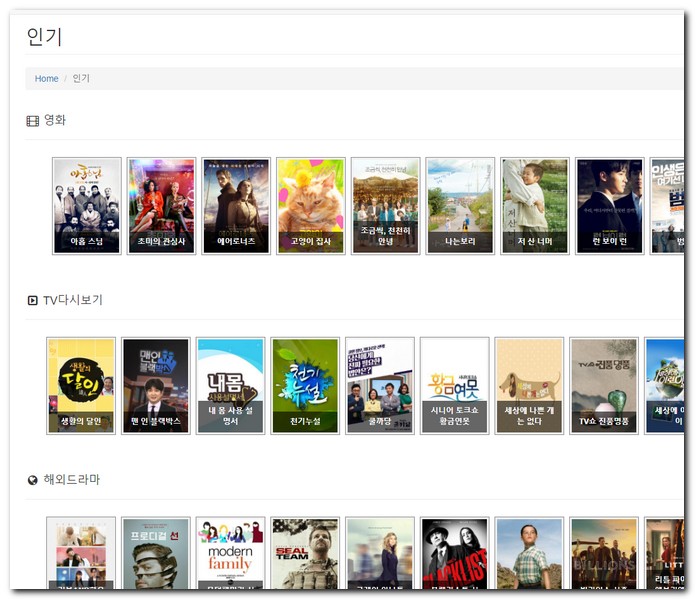Open the 런 보이 런 movie poster
The image size is (696, 600).
click(x=609, y=206)
